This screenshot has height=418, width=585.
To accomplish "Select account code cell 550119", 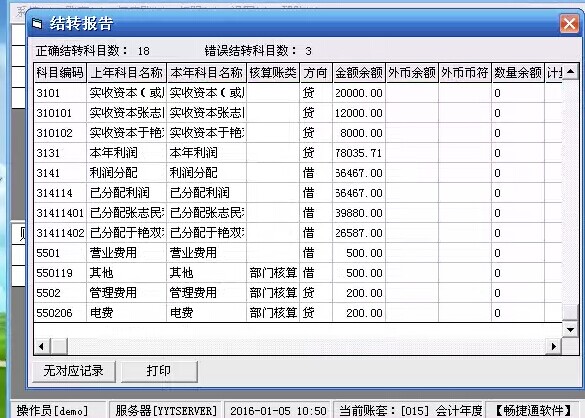I will 60,273.
